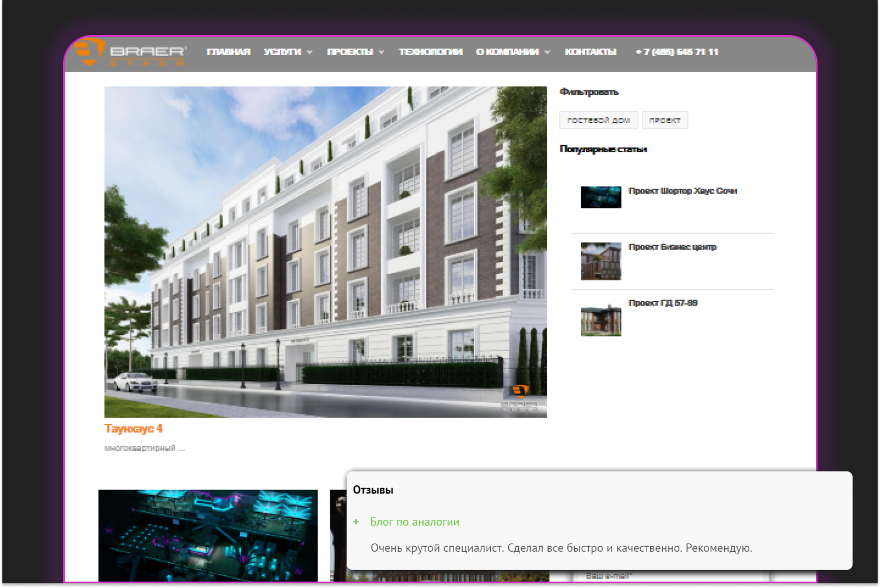Open the Таунхаус 4 title link
This screenshot has height=588, width=880.
(134, 429)
